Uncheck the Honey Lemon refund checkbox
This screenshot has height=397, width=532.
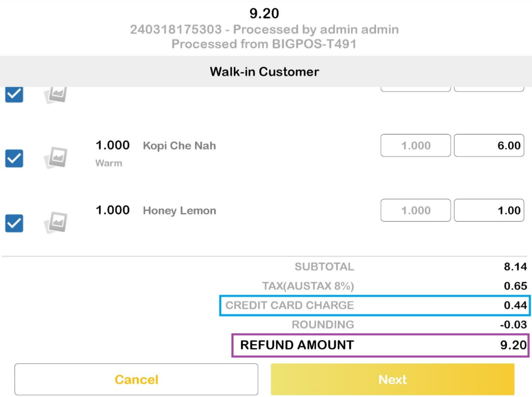14,224
